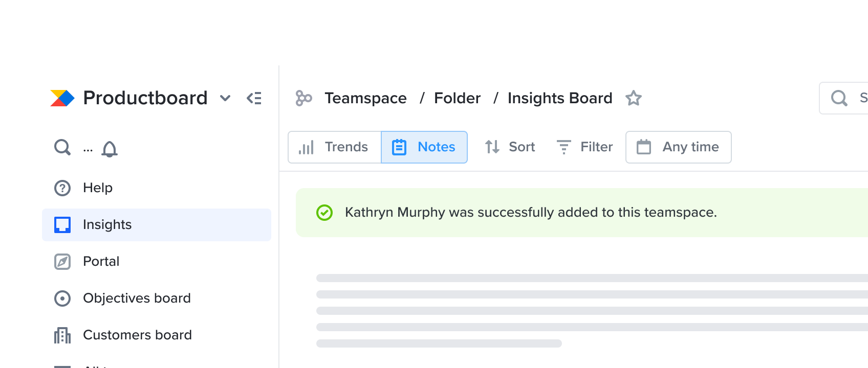Screen dimensions: 868x368
Task: Open Folder in the breadcrumb
Action: pyautogui.click(x=458, y=98)
